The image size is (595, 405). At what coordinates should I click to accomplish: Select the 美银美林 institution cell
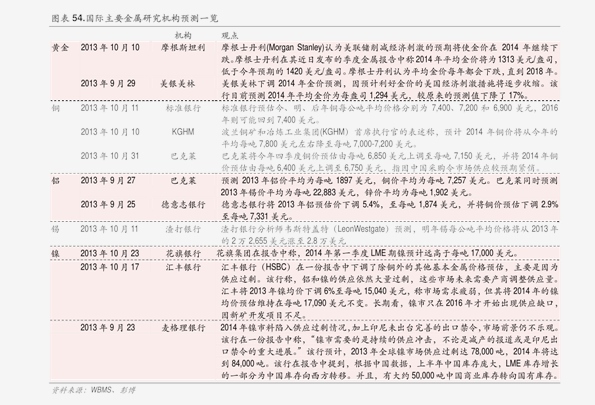(x=178, y=84)
